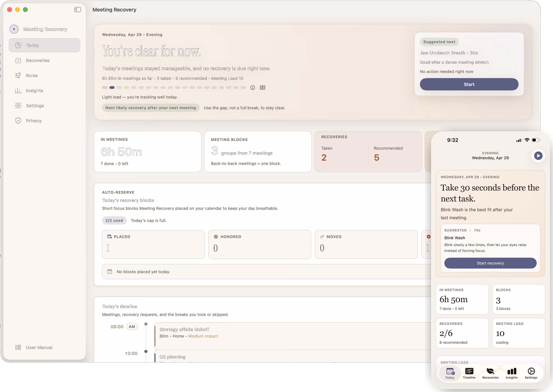This screenshot has height=392, width=553.
Task: Open Recoveries in the sidebar
Action: point(44,60)
